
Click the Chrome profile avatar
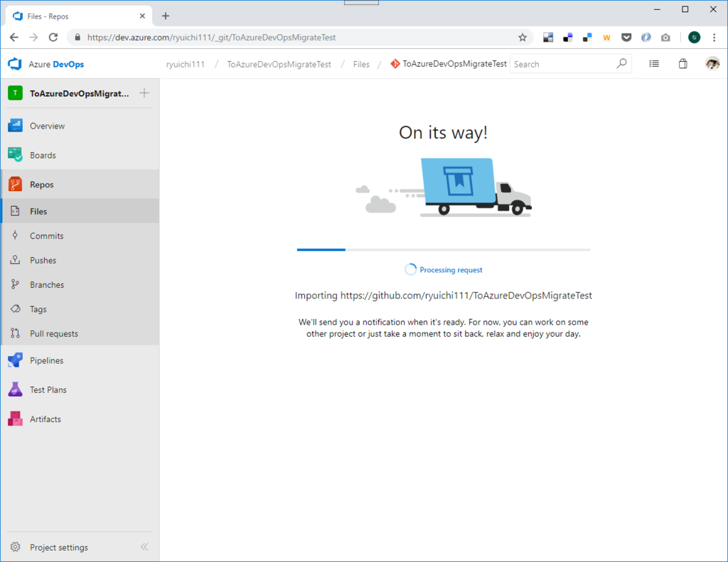click(x=694, y=37)
